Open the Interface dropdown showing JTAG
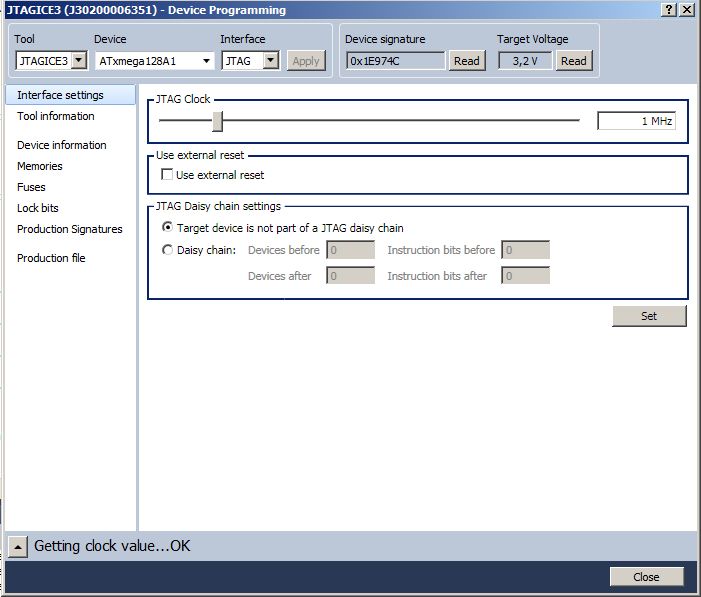Image resolution: width=701 pixels, height=597 pixels. pyautogui.click(x=250, y=60)
